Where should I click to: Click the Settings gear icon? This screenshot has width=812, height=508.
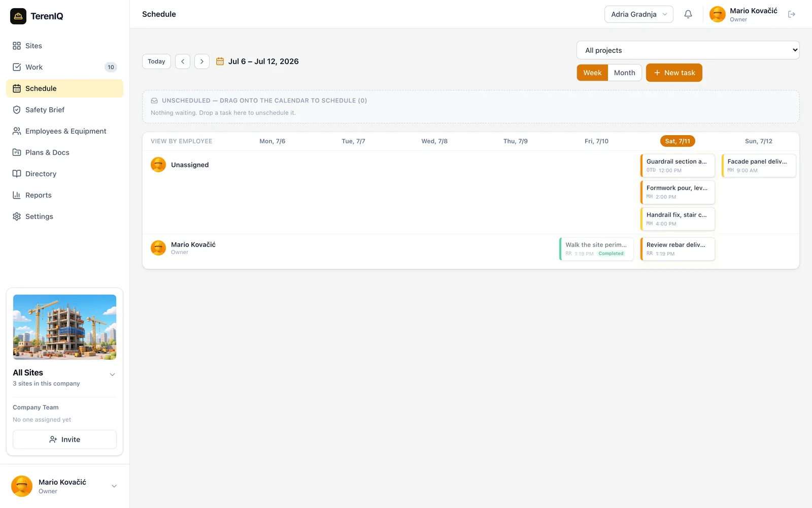point(17,216)
